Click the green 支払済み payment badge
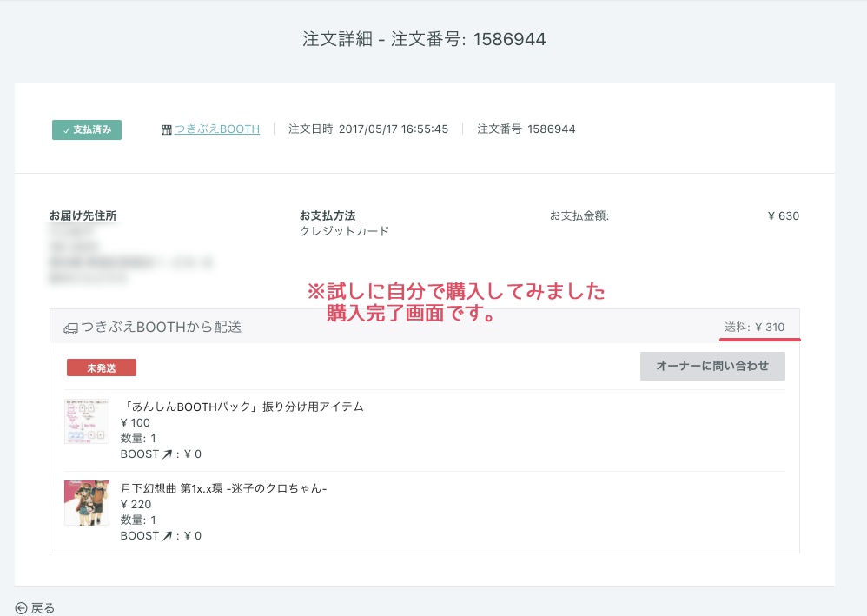 86,129
